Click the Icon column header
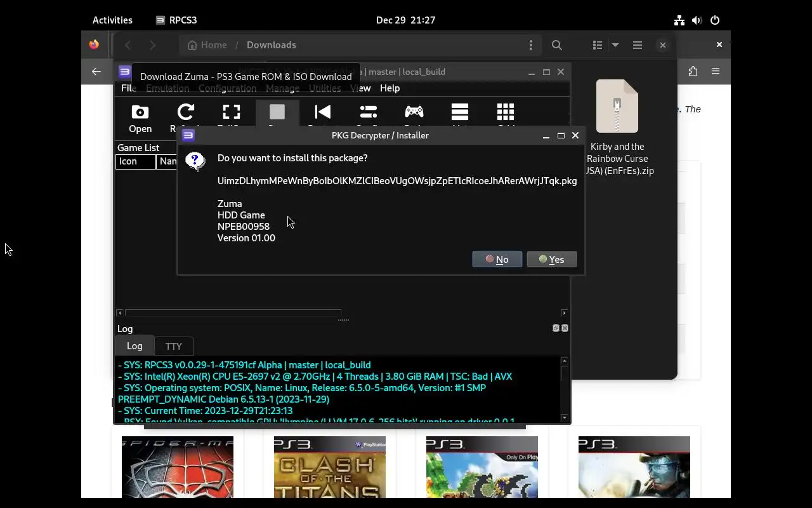The width and height of the screenshot is (812, 508). [136, 161]
